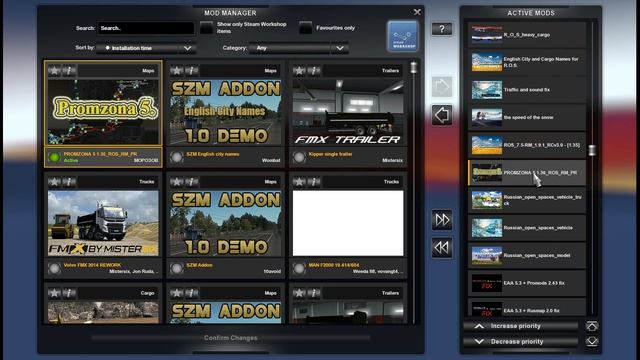The width and height of the screenshot is (640, 360).
Task: Favourite star on Promzona 5 card
Action: pos(54,71)
